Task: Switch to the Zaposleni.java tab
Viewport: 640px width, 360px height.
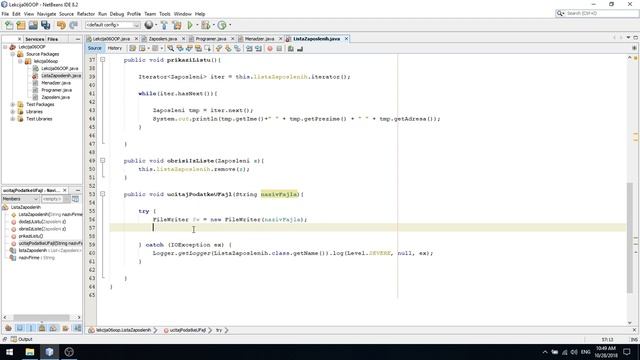Action: (162, 39)
